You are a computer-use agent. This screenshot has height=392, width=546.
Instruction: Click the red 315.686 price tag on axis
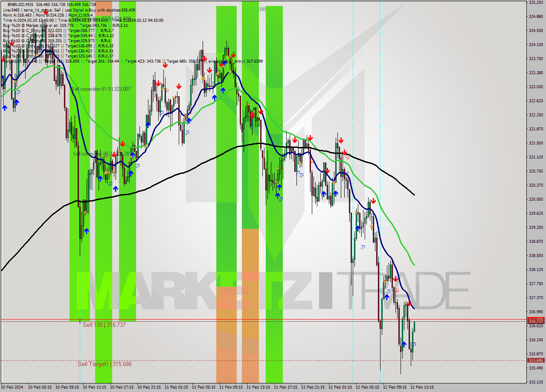tap(536, 360)
